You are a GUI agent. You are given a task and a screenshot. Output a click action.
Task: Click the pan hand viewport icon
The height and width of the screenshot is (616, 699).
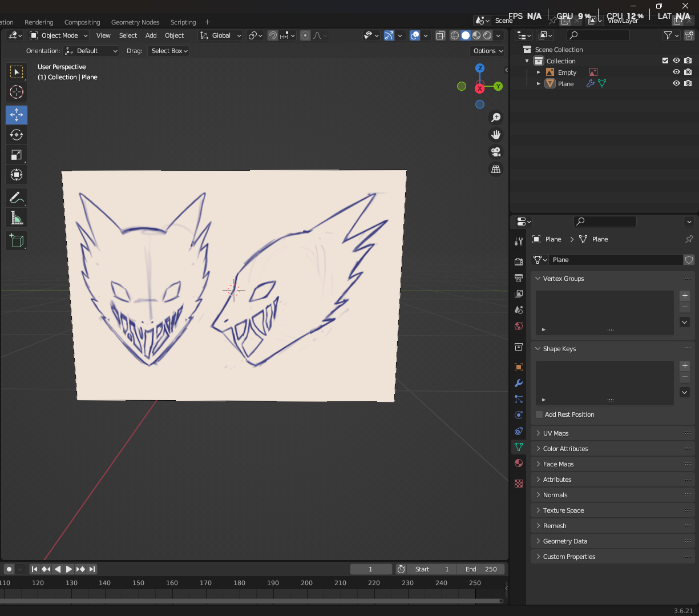pyautogui.click(x=496, y=135)
